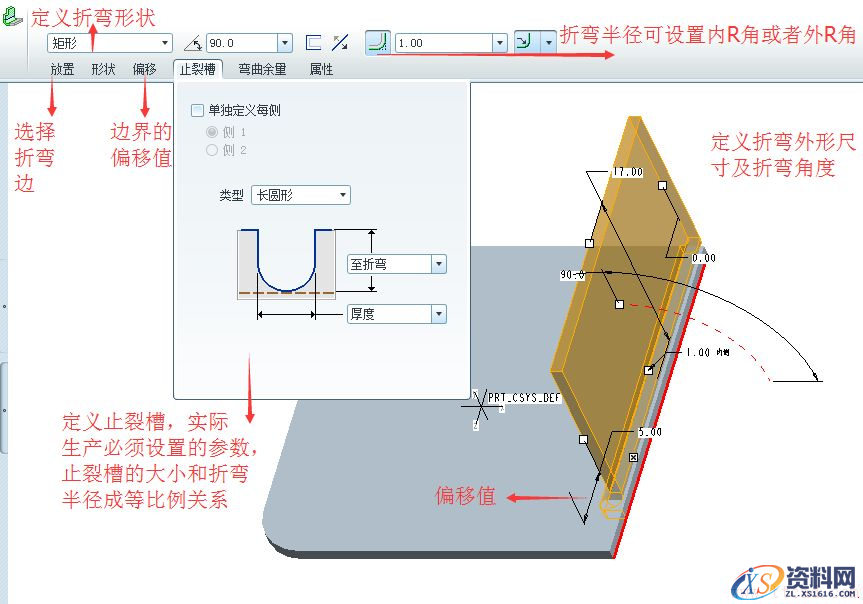Image resolution: width=863 pixels, height=604 pixels.
Task: Select the 侧 1 radio button
Action: (x=210, y=132)
